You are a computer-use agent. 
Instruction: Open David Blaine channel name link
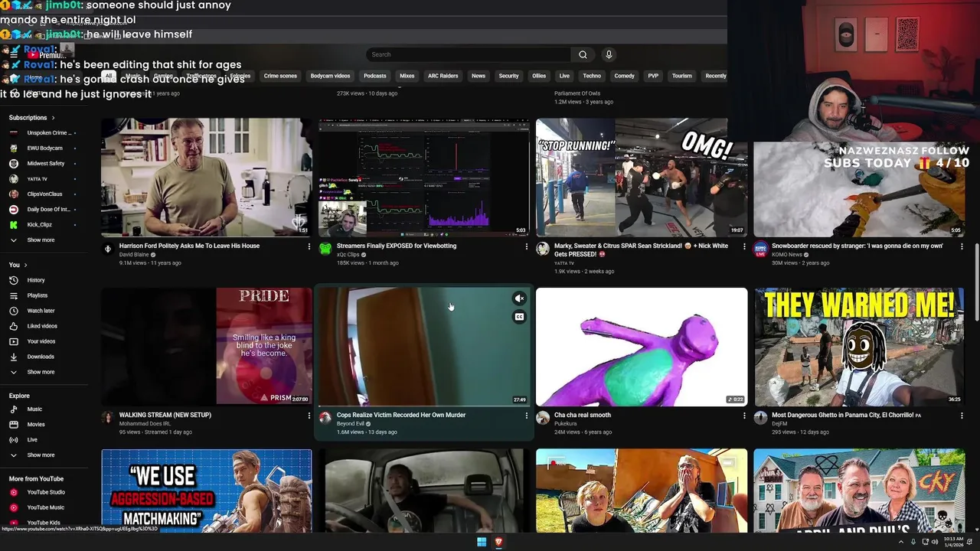134,255
